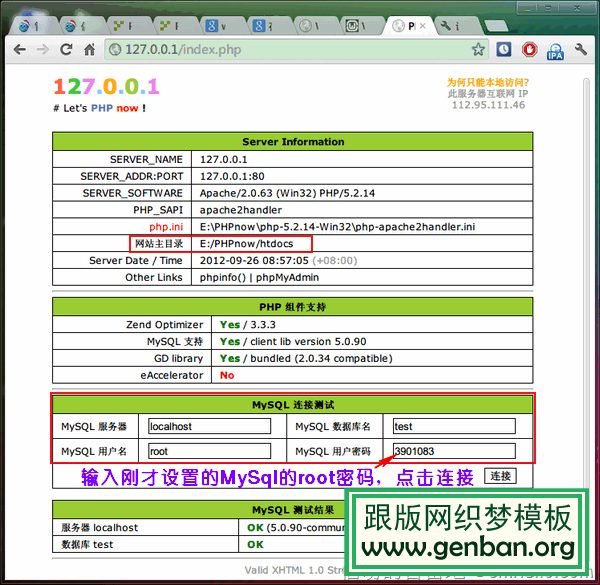Select the php-apache2handler.ini path text
Viewport: 600px width, 585px height.
337,227
